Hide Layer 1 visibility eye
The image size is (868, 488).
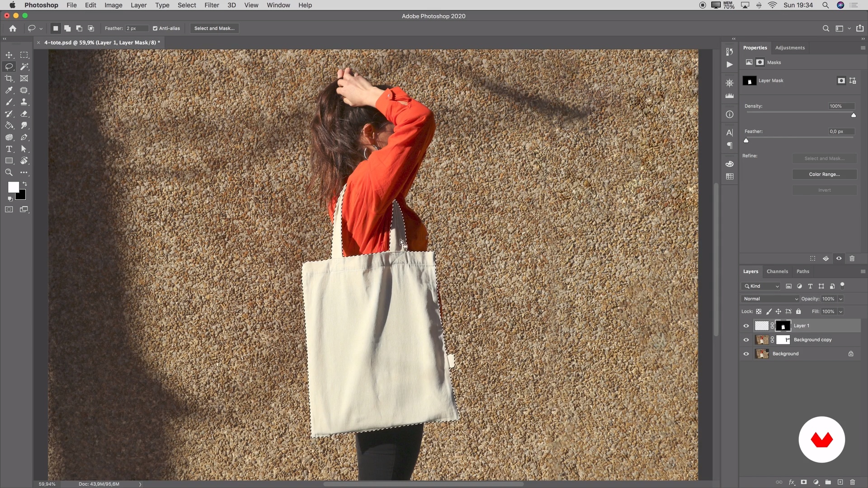point(746,326)
